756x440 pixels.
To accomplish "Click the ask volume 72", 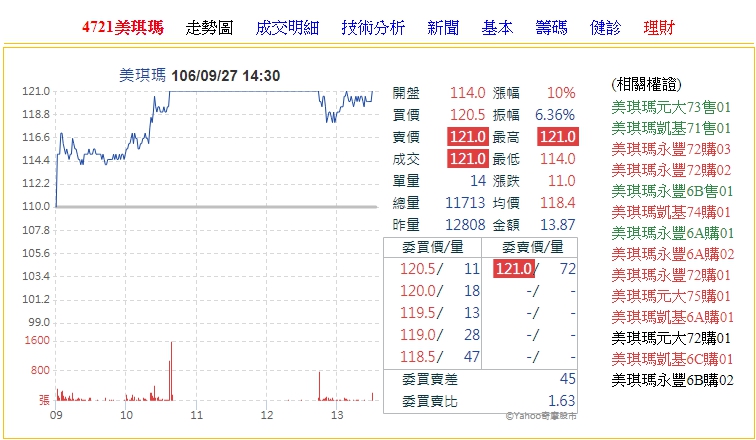I will tap(568, 269).
